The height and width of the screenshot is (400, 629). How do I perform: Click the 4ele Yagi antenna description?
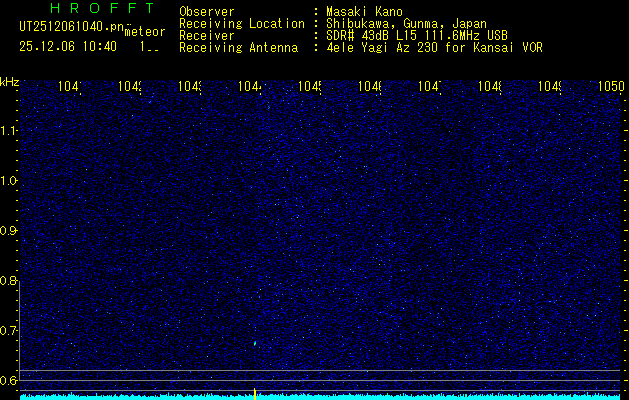pos(434,47)
